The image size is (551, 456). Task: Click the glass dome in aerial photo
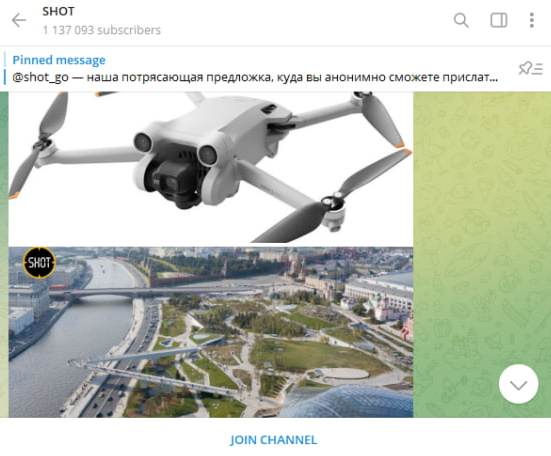(x=348, y=402)
